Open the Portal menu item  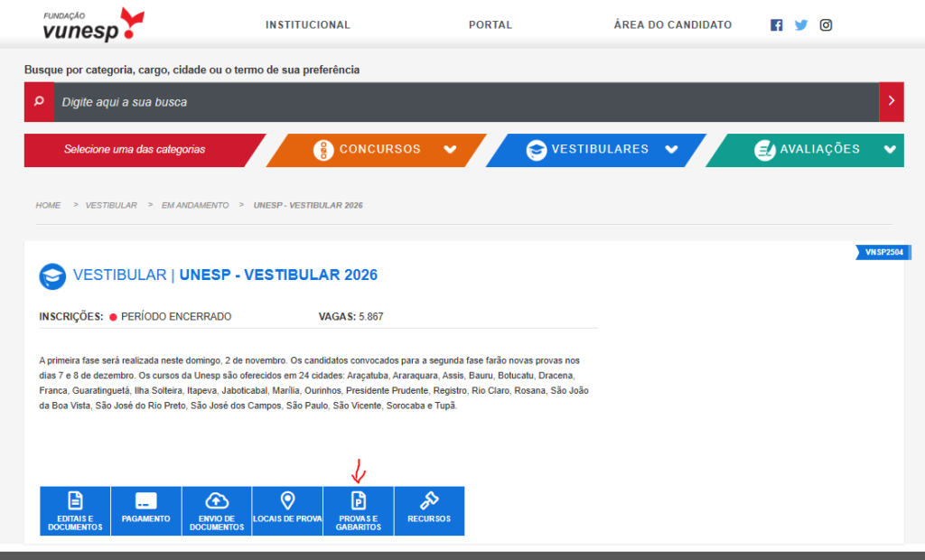(491, 25)
